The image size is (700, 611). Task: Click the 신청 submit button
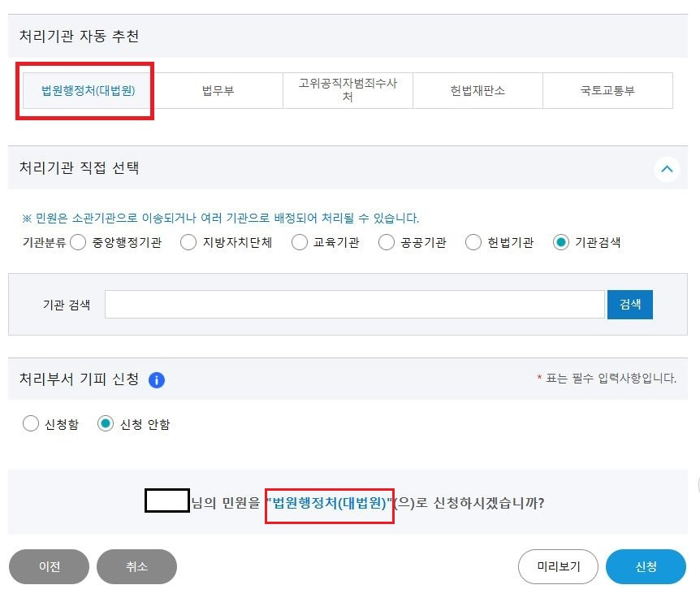coord(646,566)
